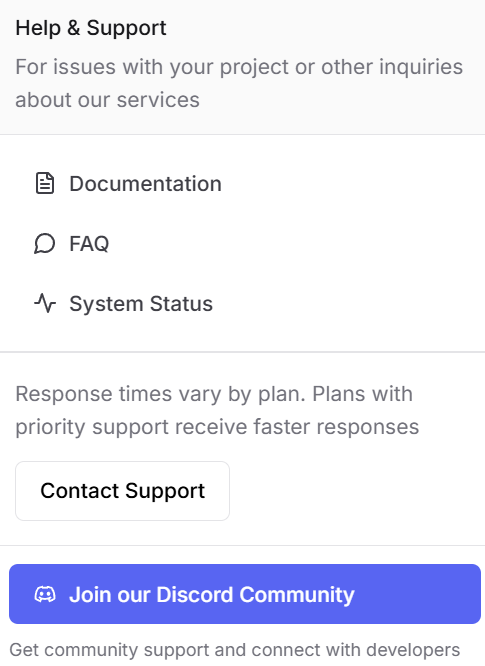Click the 'about our services' text line
The width and height of the screenshot is (485, 666).
107,100
